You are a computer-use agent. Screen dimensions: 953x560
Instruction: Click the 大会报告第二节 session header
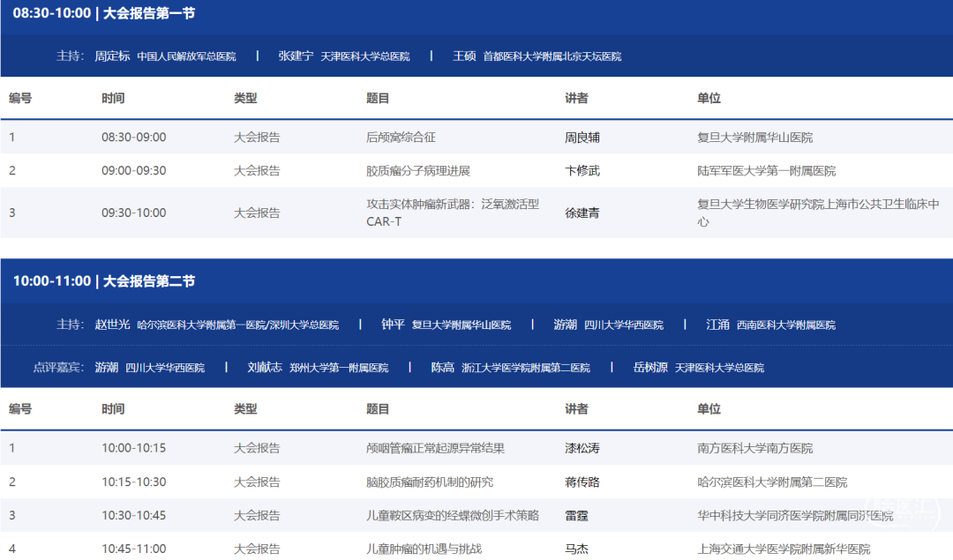(104, 281)
